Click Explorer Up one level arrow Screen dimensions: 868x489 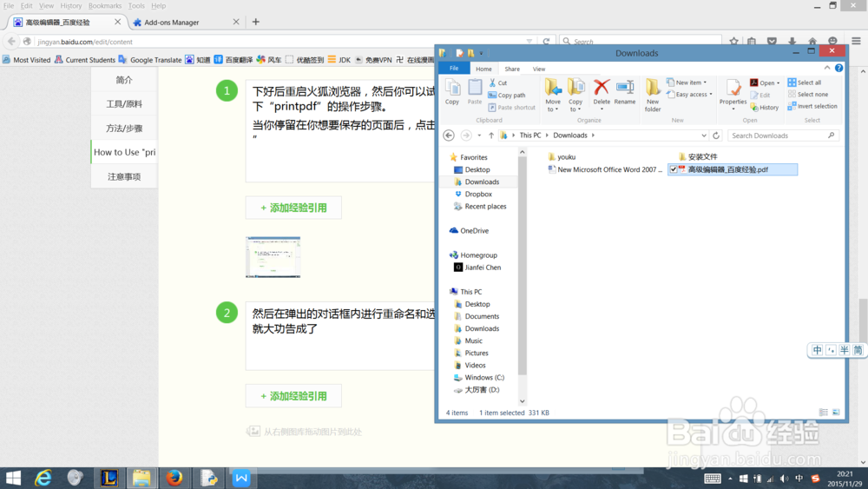(491, 135)
